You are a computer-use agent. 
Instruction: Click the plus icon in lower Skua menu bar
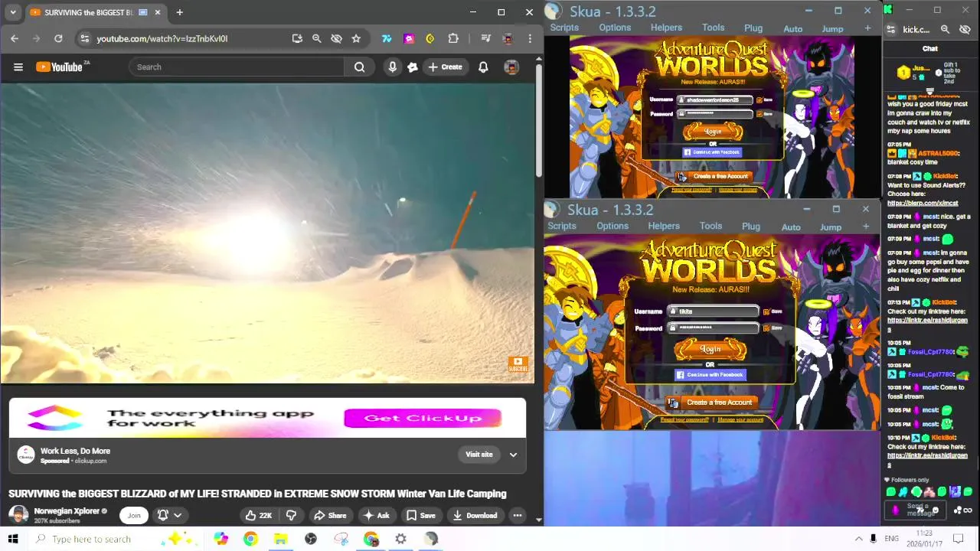point(866,227)
